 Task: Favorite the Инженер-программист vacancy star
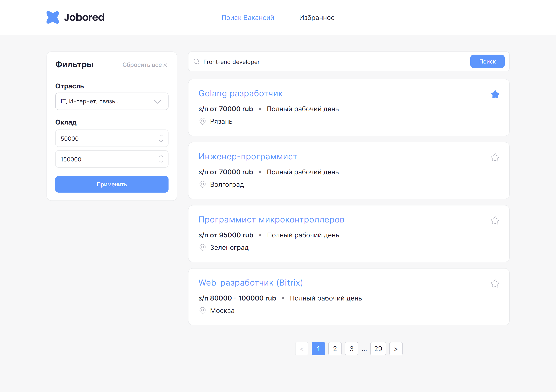pyautogui.click(x=495, y=158)
